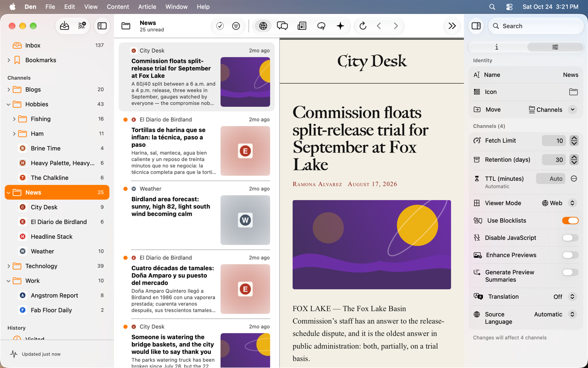The height and width of the screenshot is (368, 588).
Task: Switch to reader view newspaper icon
Action: tap(302, 26)
